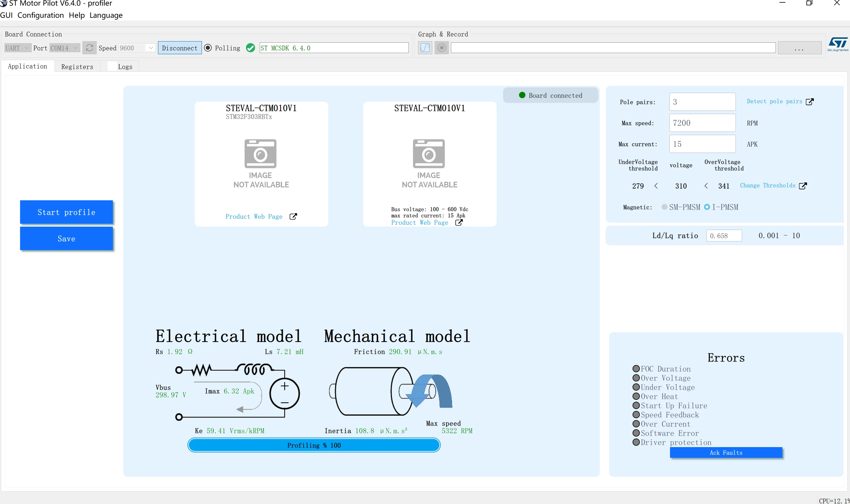Click the power board Product Web Page icon
This screenshot has height=504, width=850.
(x=459, y=223)
